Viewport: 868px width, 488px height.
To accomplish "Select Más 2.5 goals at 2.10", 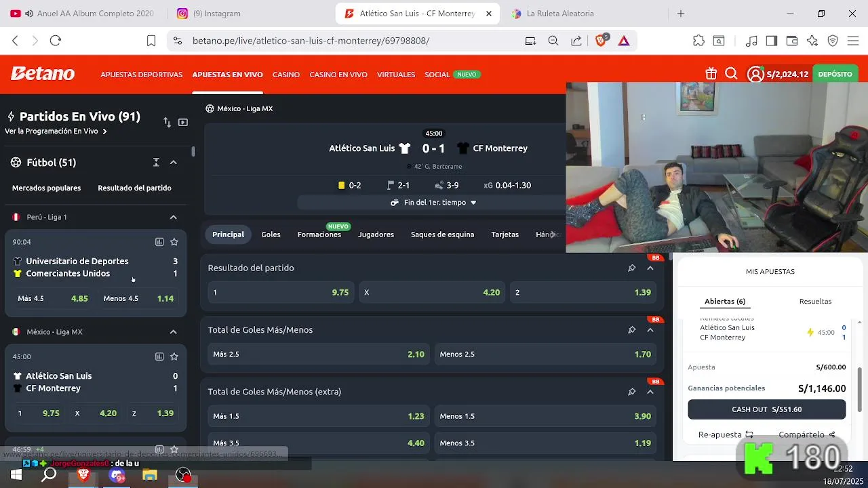I will [x=319, y=354].
